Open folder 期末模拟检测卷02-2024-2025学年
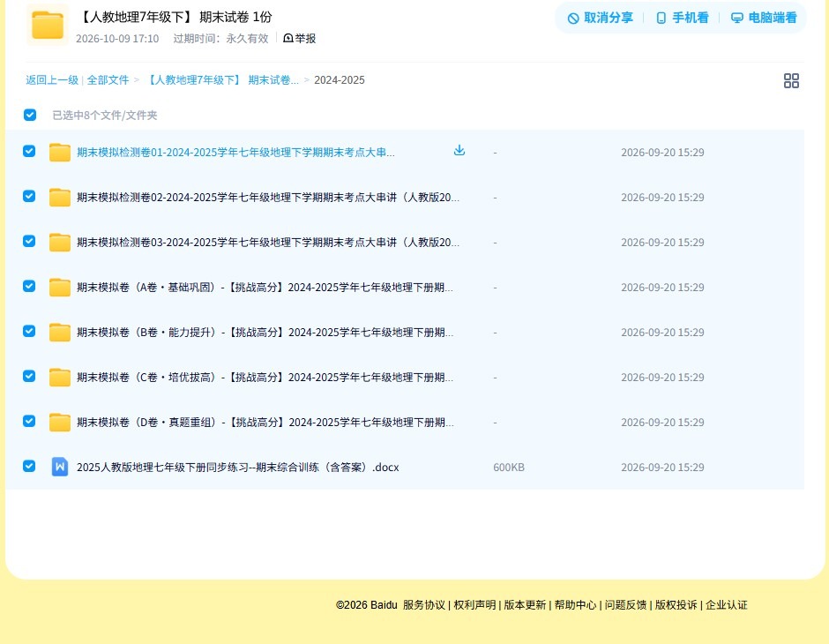Viewport: 829px width, 644px height. [268, 198]
